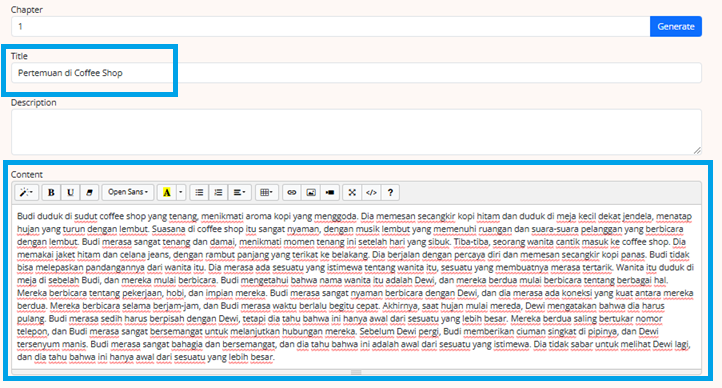Open the Open Sans font dropdown

coord(128,192)
